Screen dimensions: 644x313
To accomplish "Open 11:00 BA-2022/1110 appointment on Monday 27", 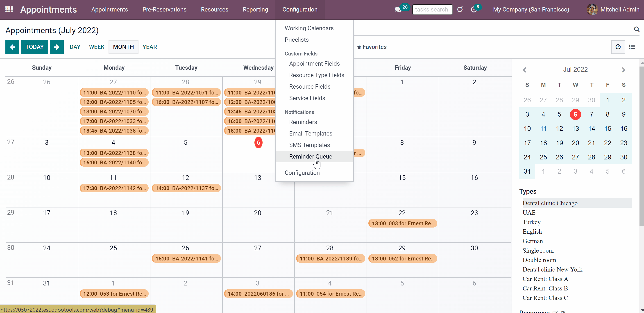I will tap(114, 93).
